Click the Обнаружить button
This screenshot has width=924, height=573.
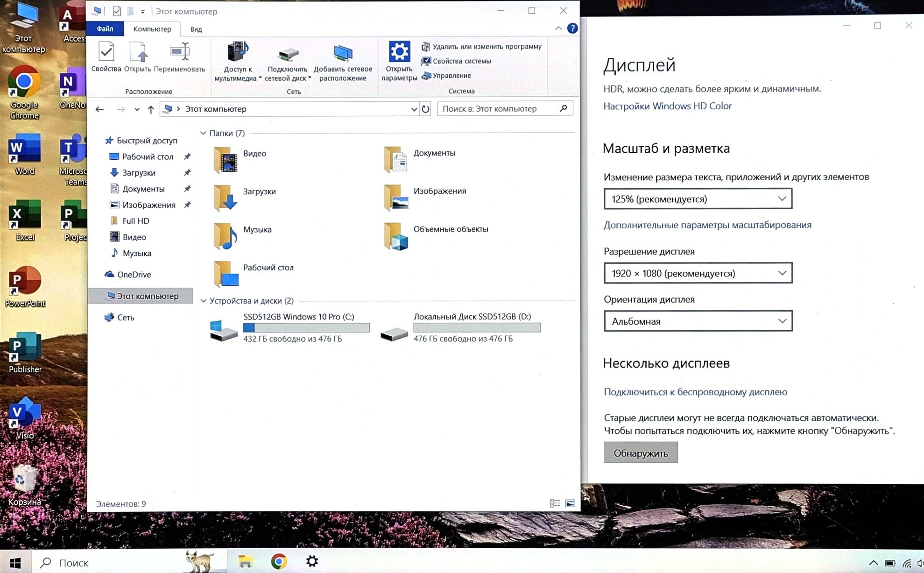(640, 452)
